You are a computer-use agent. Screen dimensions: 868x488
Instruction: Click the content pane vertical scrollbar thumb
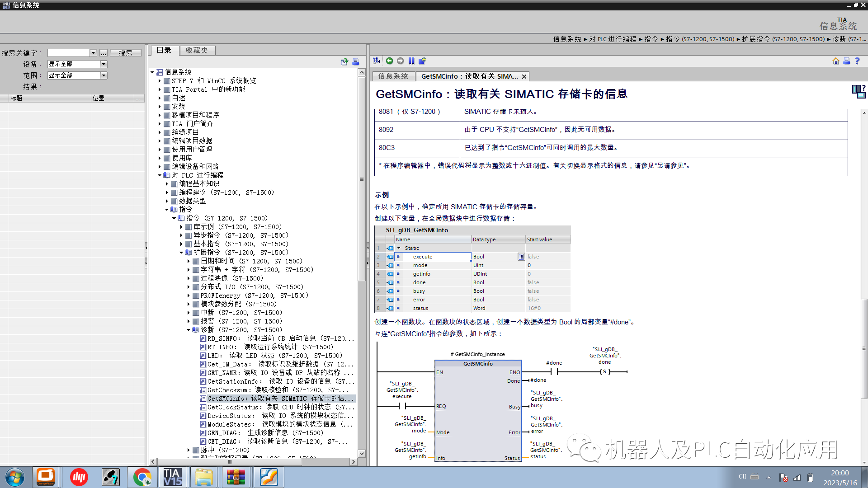pos(864,348)
